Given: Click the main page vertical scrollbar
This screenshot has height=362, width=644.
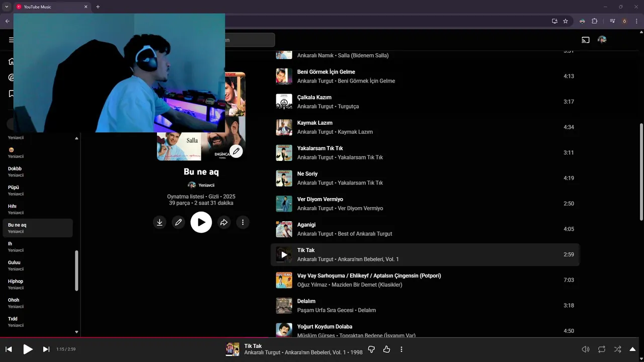Looking at the screenshot, I should pos(641,172).
